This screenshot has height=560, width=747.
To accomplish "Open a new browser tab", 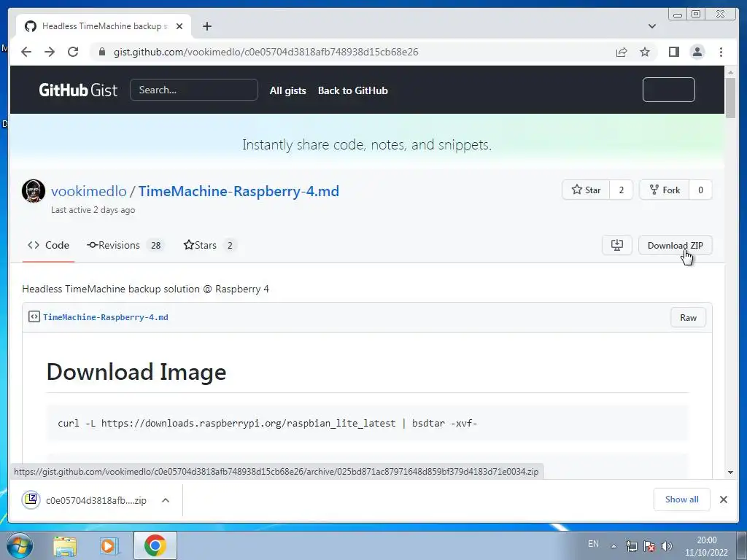I will [x=206, y=26].
